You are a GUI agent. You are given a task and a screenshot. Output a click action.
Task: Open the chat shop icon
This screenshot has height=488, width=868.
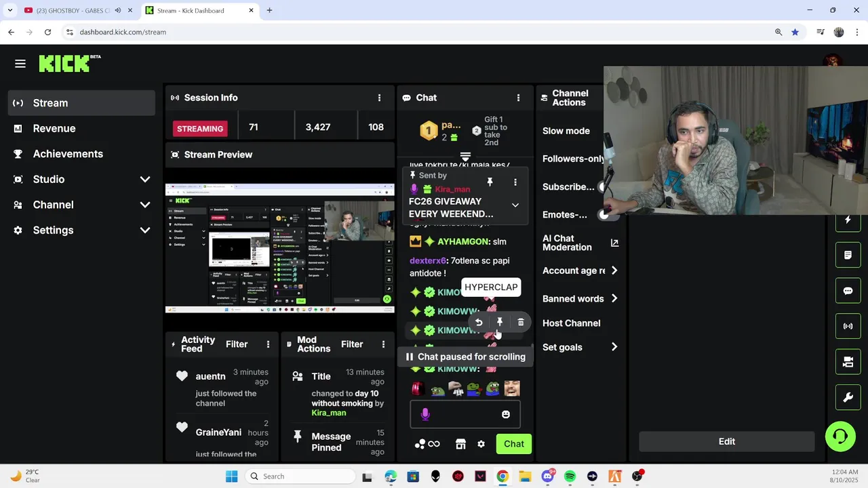(x=460, y=444)
